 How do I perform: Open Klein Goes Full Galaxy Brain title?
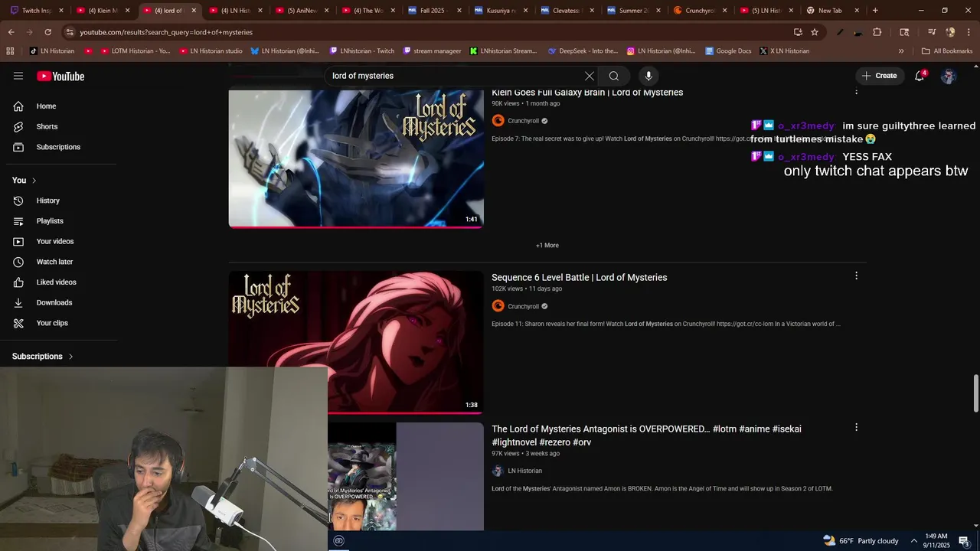587,93
